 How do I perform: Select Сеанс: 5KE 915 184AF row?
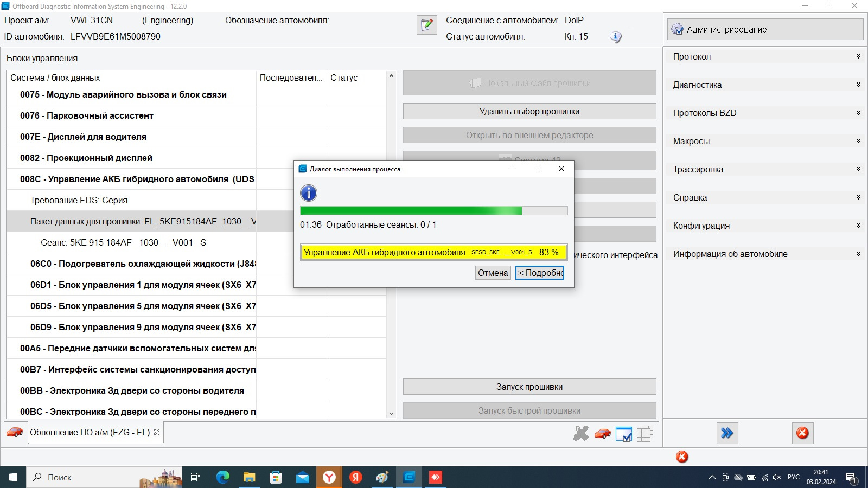point(150,242)
